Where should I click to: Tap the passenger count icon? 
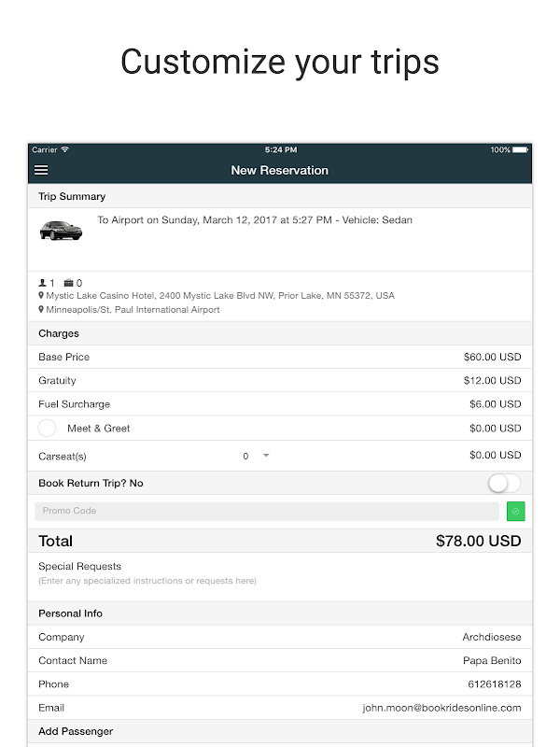tap(42, 283)
